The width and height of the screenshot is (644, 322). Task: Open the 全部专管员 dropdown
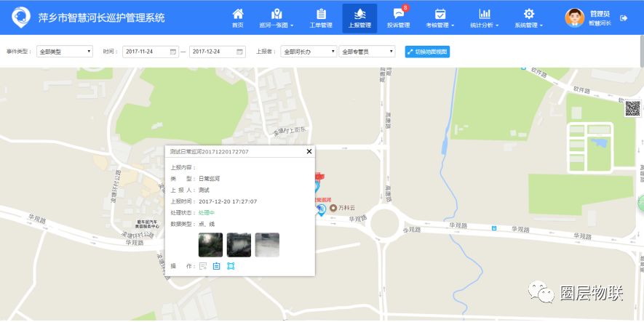(367, 52)
